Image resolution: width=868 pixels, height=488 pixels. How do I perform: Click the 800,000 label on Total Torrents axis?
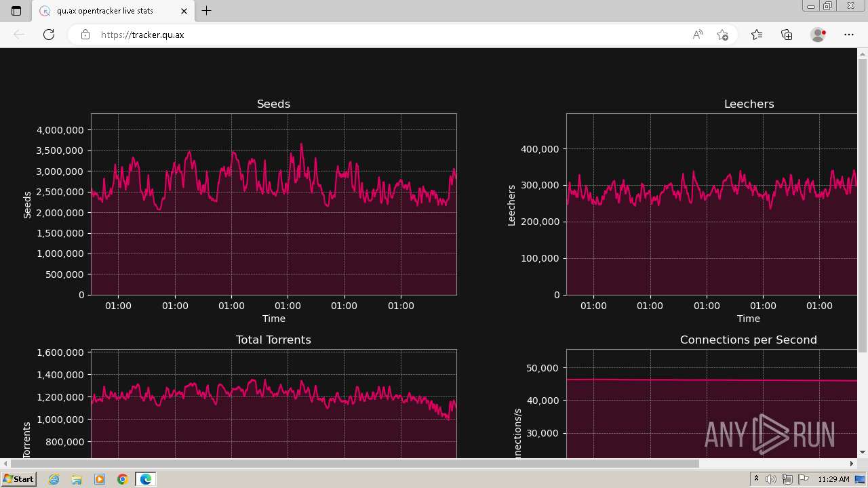coord(64,442)
